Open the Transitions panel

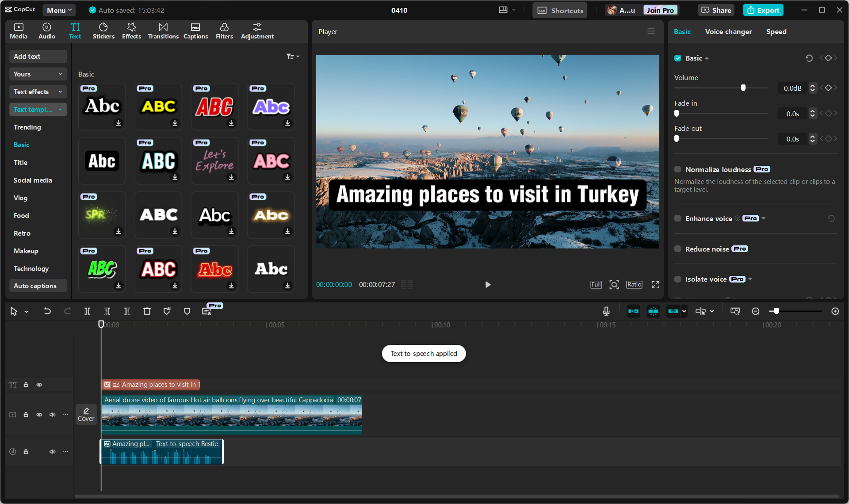click(163, 31)
